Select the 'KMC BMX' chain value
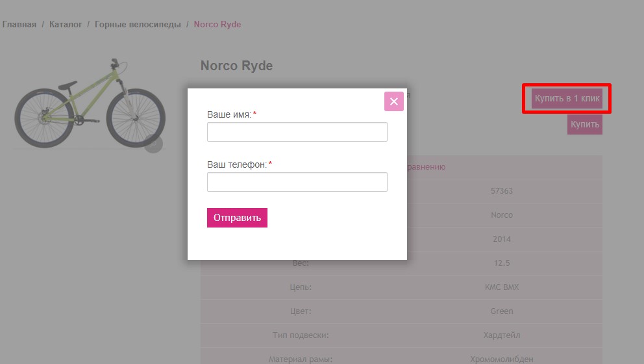The width and height of the screenshot is (644, 364). click(x=501, y=287)
